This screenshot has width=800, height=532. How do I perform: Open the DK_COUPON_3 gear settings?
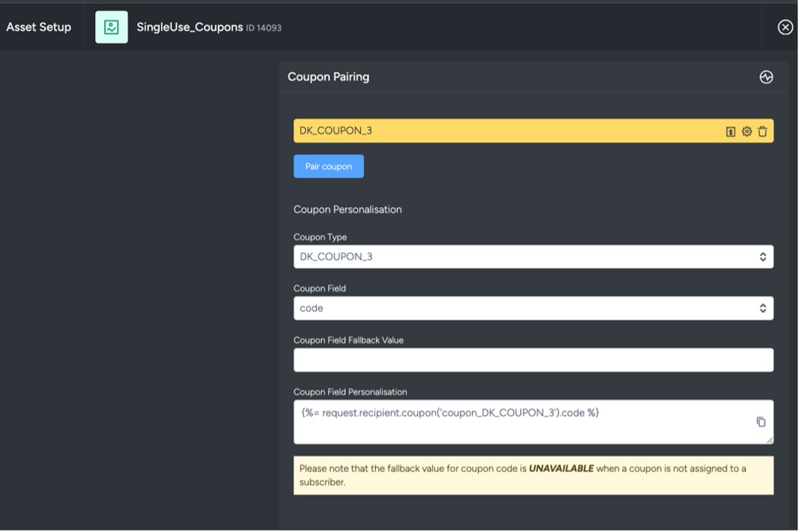click(x=746, y=130)
